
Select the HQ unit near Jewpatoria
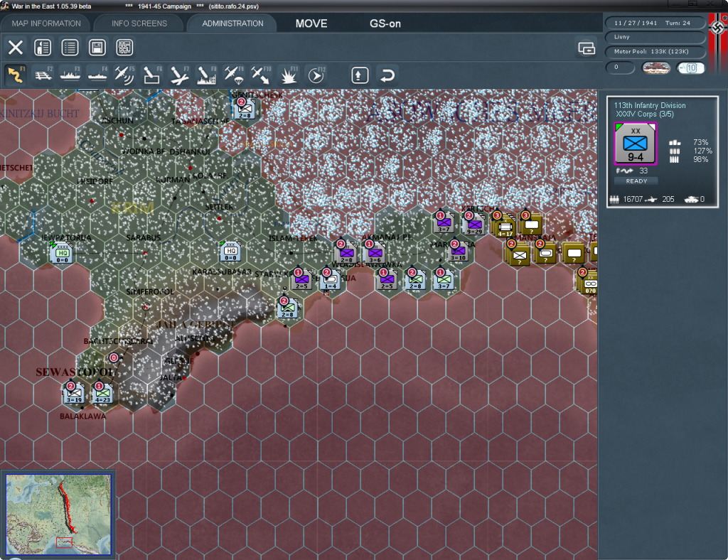63,253
